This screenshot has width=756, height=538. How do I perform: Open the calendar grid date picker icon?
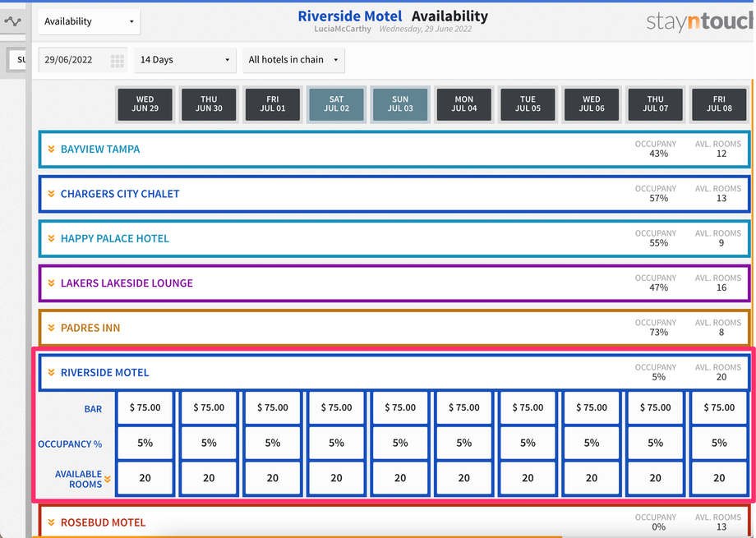[x=118, y=60]
